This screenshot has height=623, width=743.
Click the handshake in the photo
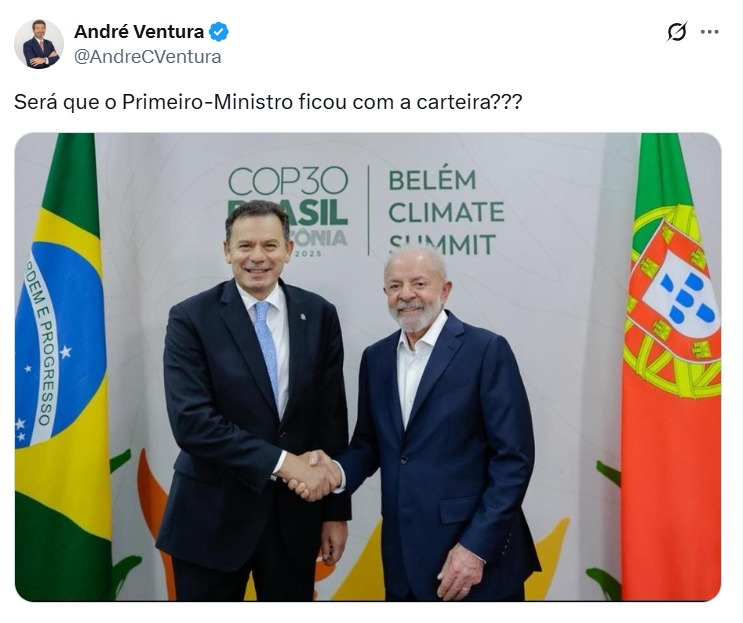click(x=311, y=476)
